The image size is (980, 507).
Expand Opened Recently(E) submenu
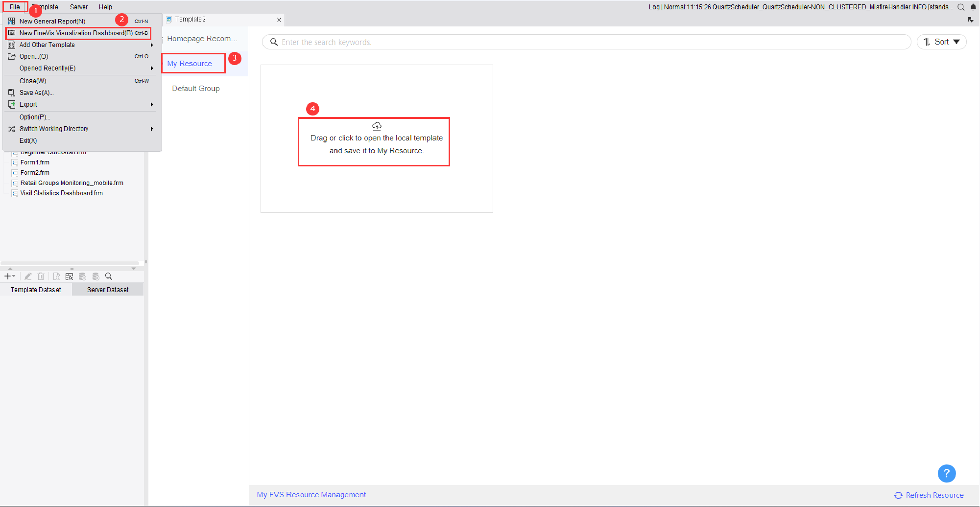[82, 68]
